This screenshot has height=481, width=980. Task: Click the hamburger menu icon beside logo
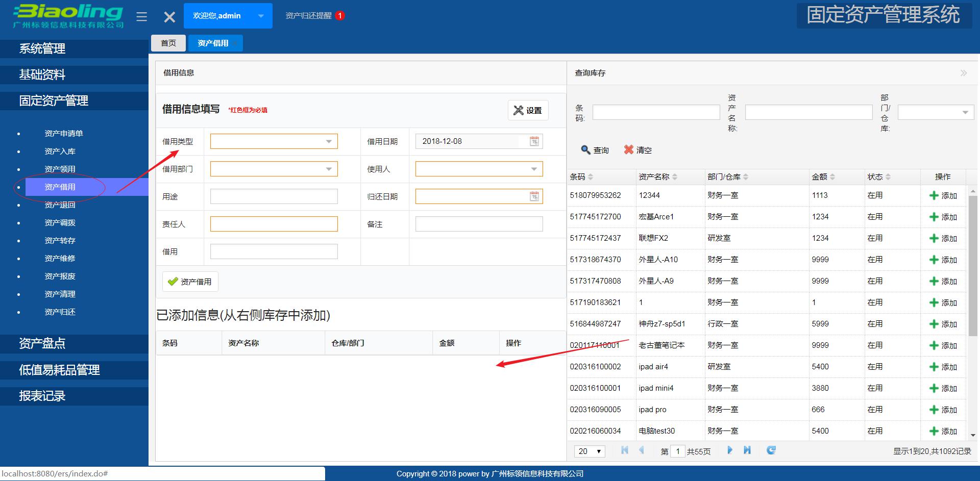click(x=141, y=16)
